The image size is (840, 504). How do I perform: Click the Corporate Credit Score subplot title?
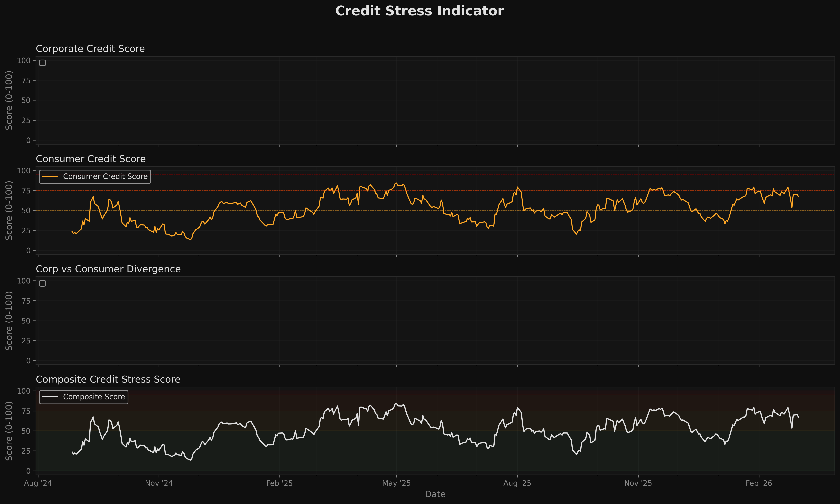[90, 48]
